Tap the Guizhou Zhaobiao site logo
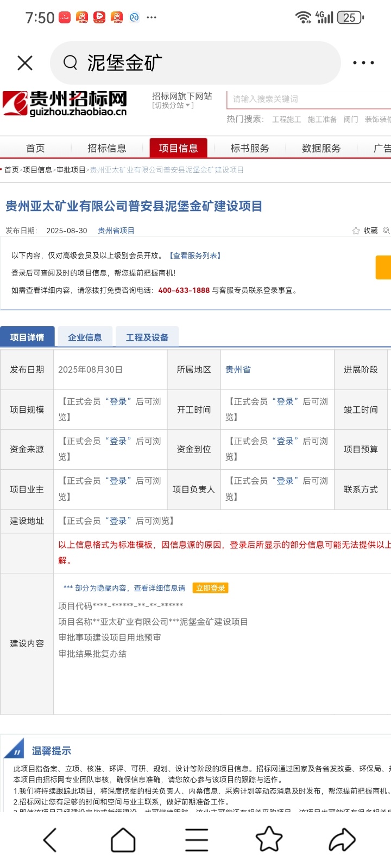Screen dimensions: 391x868 pos(65,104)
